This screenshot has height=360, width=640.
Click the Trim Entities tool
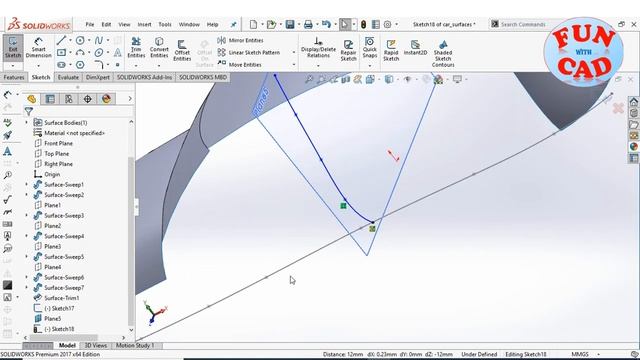pos(136,48)
